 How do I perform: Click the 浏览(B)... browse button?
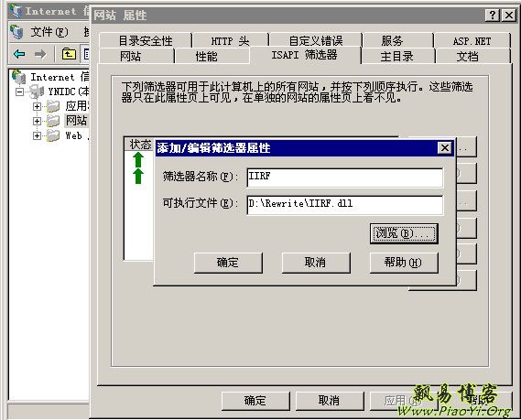click(404, 233)
